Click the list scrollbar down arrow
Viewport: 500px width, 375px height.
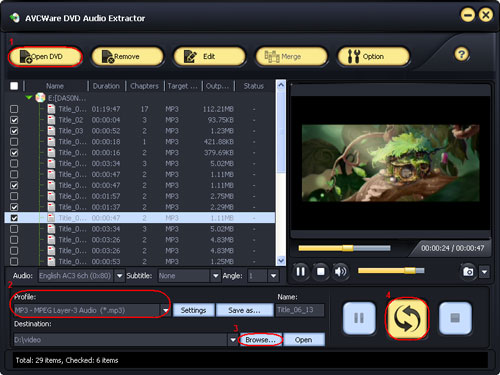[281, 261]
